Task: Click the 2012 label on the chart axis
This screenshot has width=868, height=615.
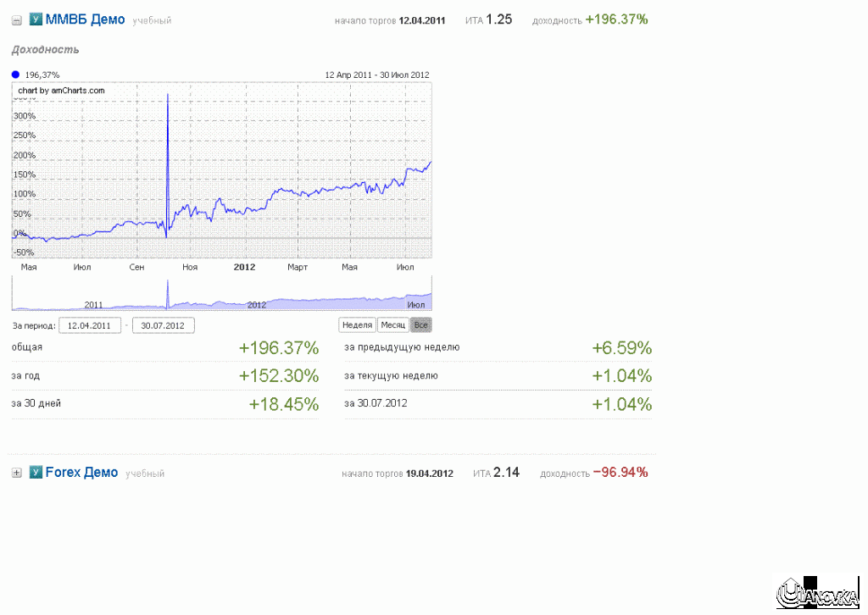Action: [x=244, y=268]
